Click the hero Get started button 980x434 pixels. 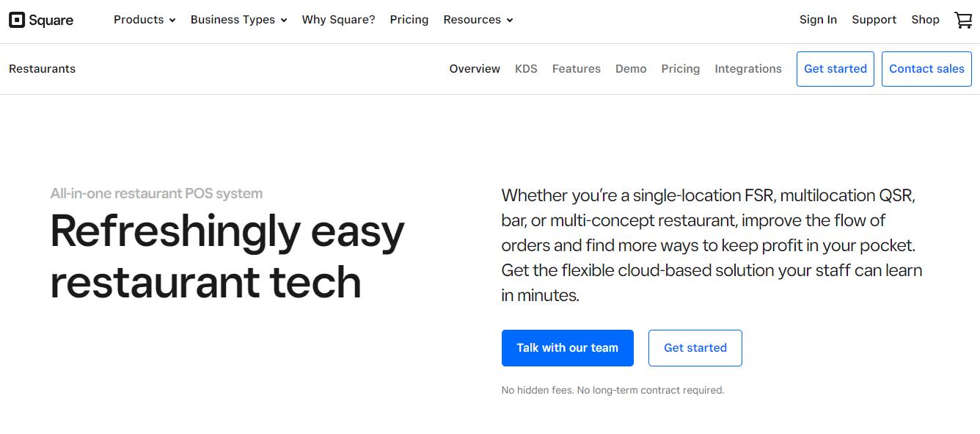coord(695,348)
